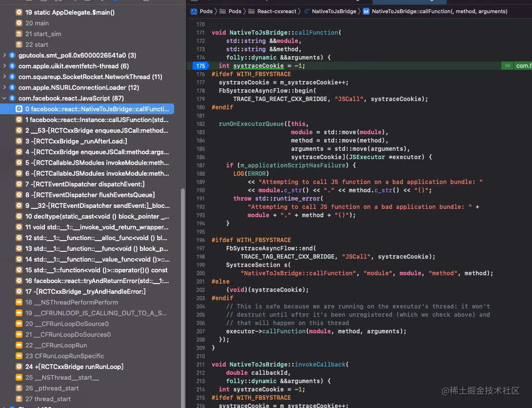Click LOG(ERROR) on line 188
This screenshot has width=532, height=408.
(251, 173)
